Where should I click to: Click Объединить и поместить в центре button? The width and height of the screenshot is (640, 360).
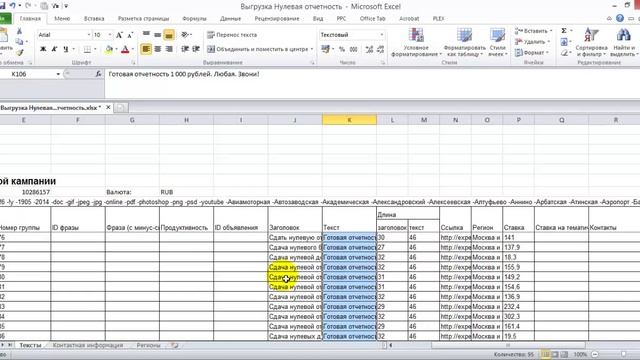coord(260,49)
